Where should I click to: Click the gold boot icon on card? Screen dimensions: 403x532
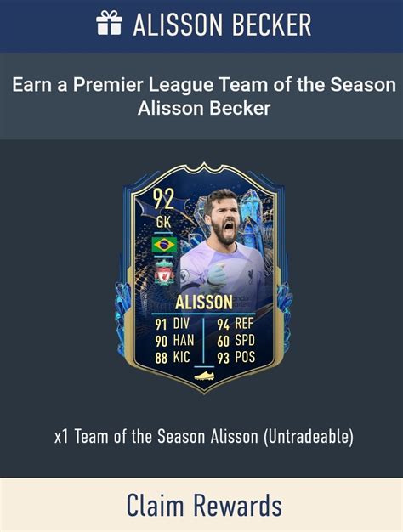point(204,376)
